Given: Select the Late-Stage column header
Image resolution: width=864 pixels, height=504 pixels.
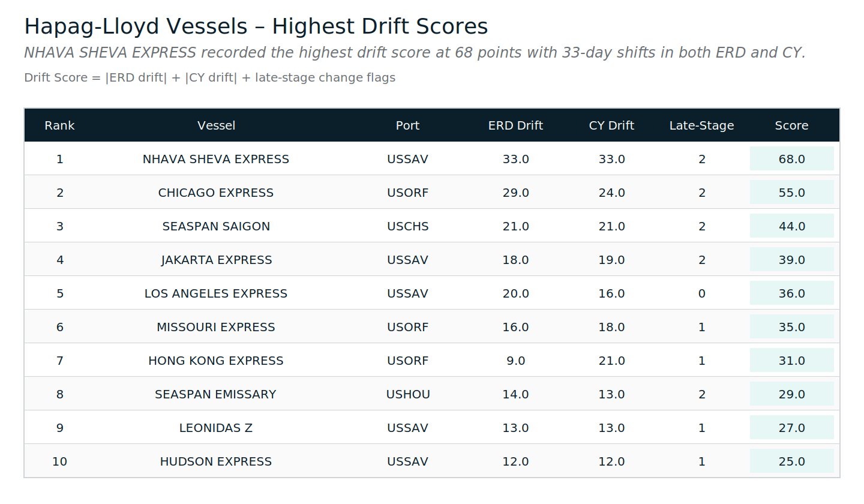Looking at the screenshot, I should point(701,125).
